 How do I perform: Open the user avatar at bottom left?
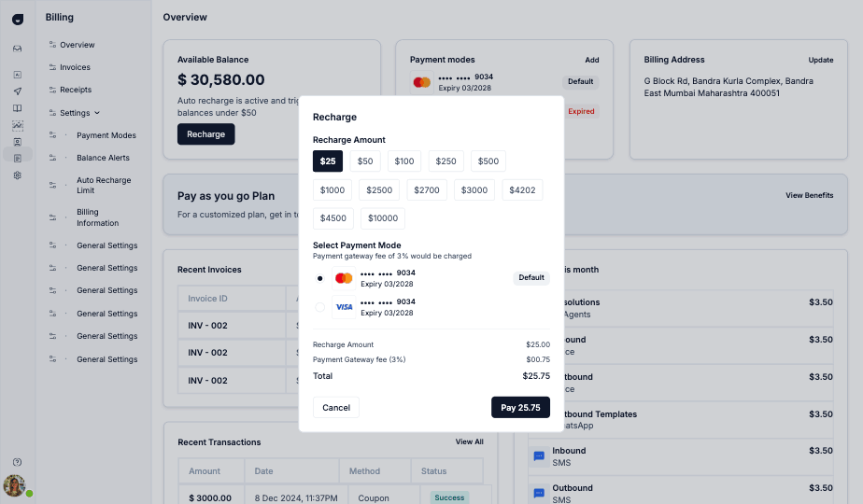15,486
